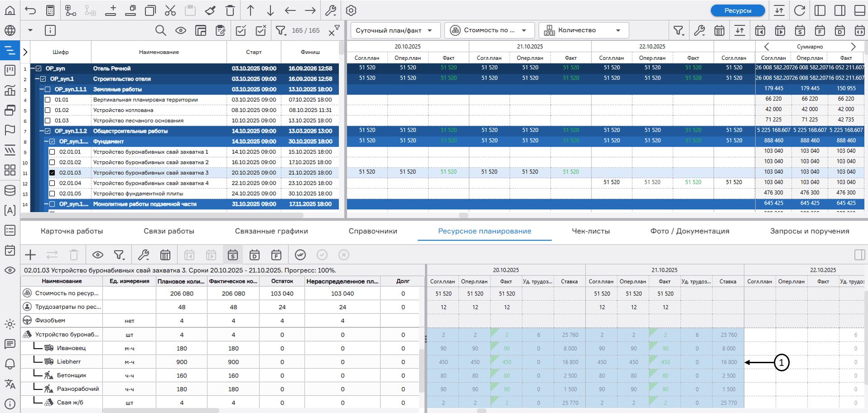Image resolution: width=868 pixels, height=413 pixels.
Task: Click the plus add icon in resource toolbar
Action: (30, 255)
